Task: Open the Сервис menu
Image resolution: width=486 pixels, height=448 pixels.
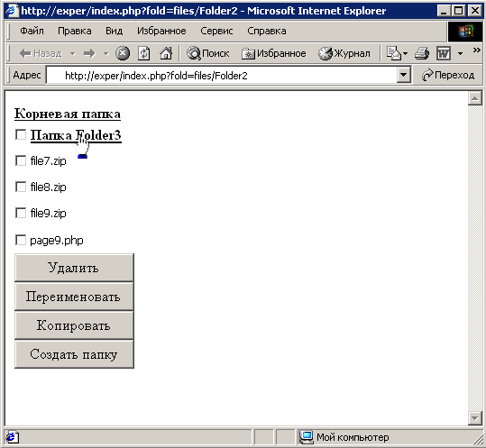Action: click(x=216, y=31)
